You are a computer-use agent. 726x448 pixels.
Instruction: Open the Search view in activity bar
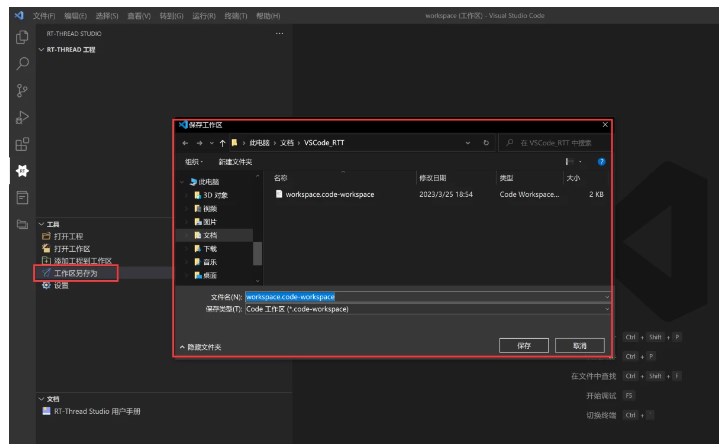[22, 63]
